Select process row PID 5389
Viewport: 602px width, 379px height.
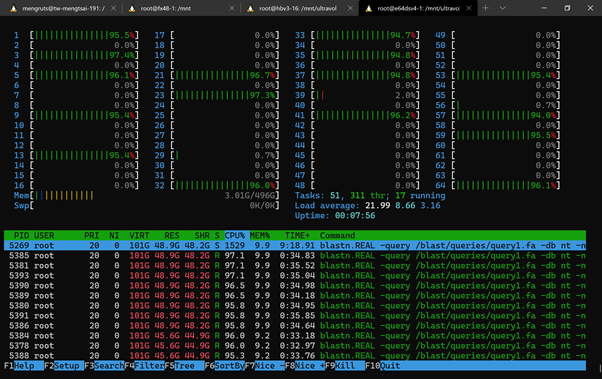tap(295, 295)
